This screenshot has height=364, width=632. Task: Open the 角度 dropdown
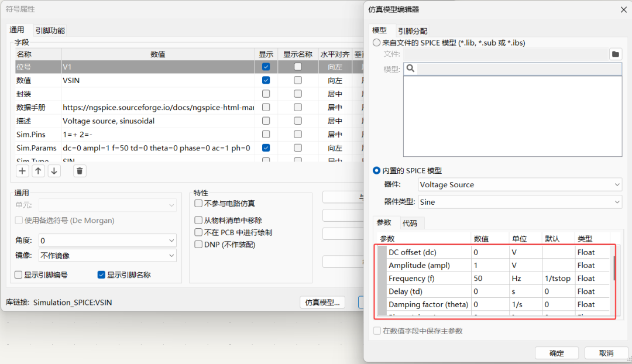[108, 241]
